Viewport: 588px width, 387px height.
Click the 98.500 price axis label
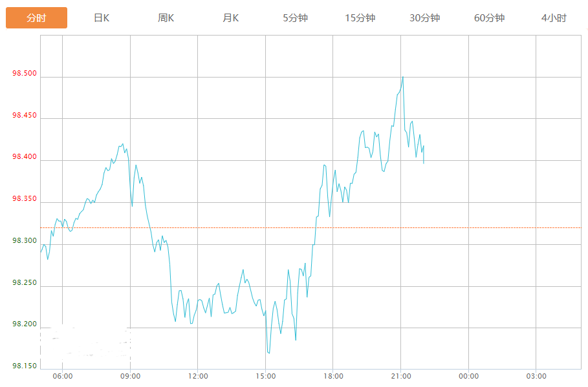[24, 73]
